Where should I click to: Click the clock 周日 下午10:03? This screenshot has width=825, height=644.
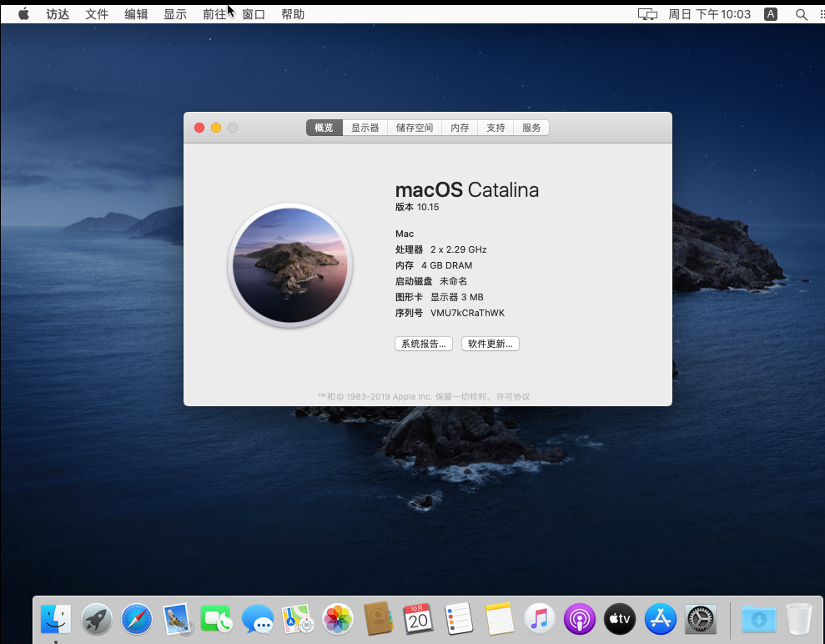click(x=709, y=14)
